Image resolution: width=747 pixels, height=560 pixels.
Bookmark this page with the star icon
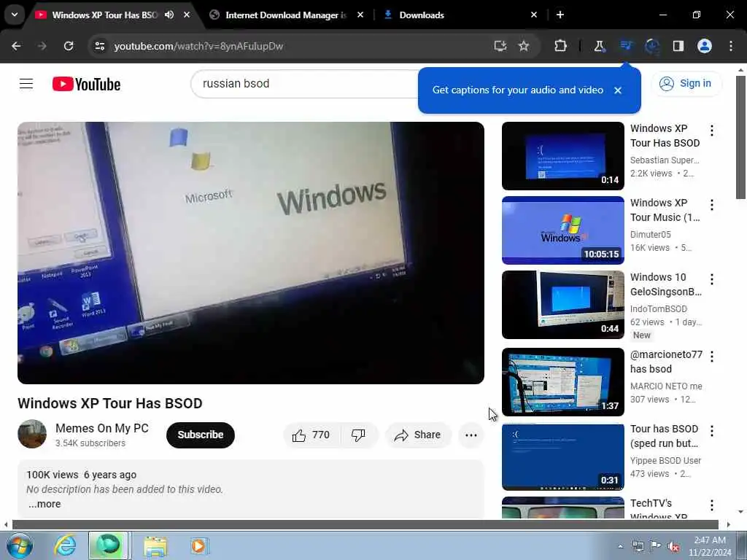tap(524, 46)
